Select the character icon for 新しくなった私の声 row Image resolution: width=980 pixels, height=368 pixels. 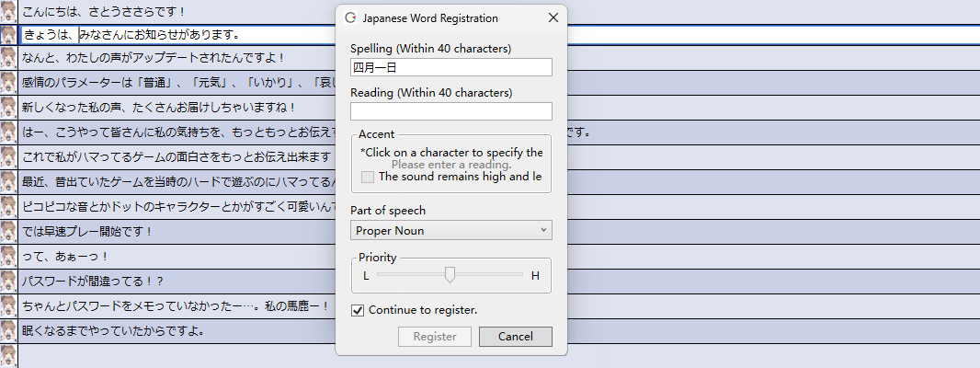point(8,107)
